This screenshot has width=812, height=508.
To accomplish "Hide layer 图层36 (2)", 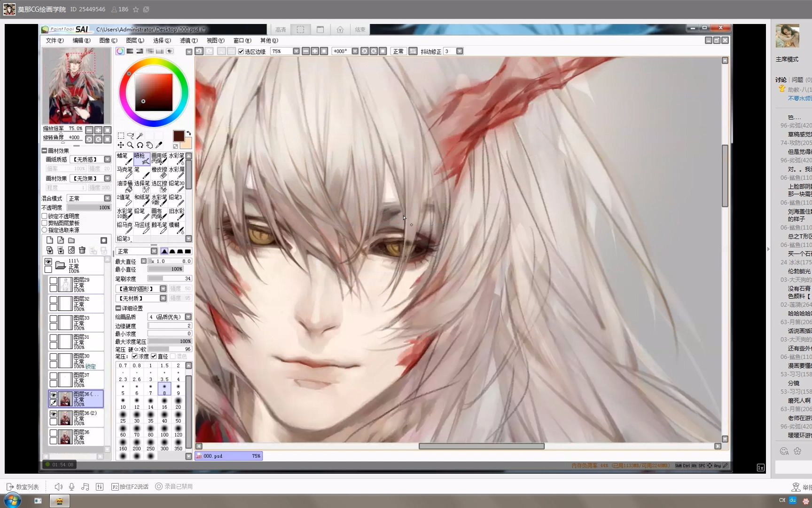I will 54,414.
